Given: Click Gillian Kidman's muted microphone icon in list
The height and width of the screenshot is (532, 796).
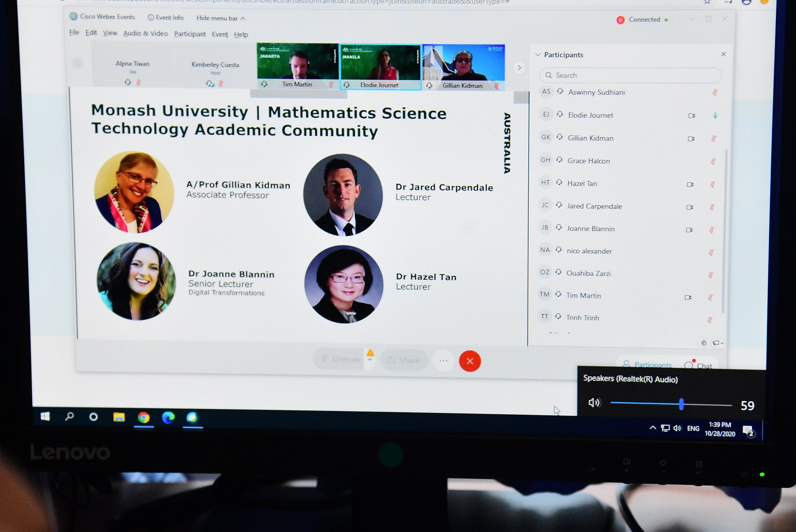Looking at the screenshot, I should click(714, 138).
